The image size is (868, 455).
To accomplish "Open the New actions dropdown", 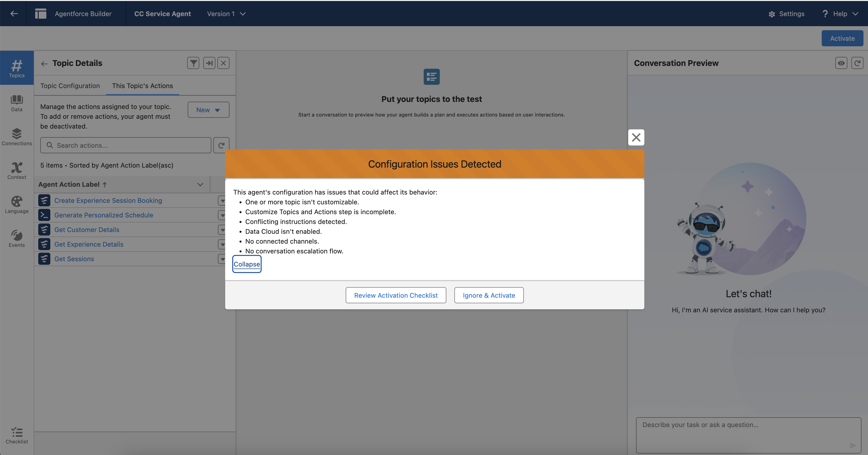I will pyautogui.click(x=208, y=110).
